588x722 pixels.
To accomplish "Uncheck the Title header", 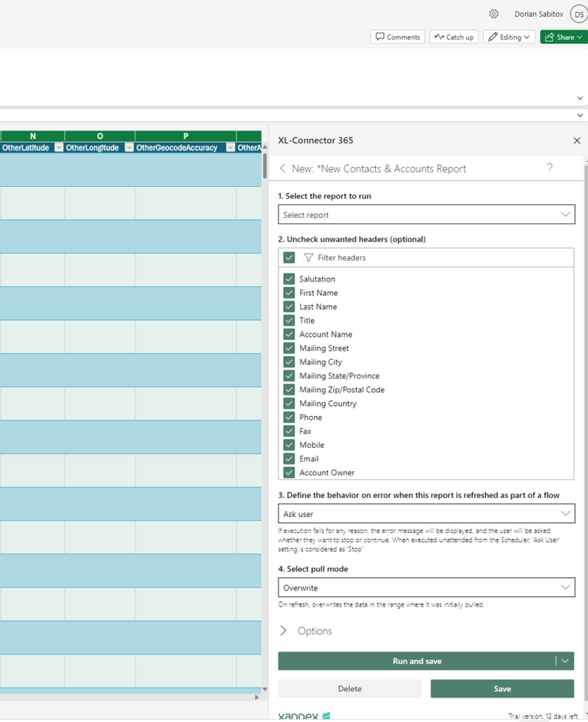I will pos(289,321).
